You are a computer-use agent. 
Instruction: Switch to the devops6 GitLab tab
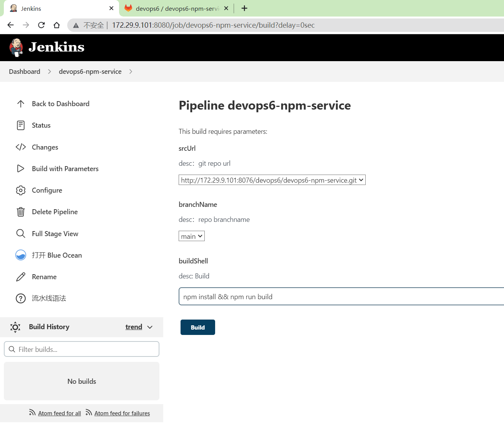tap(177, 8)
